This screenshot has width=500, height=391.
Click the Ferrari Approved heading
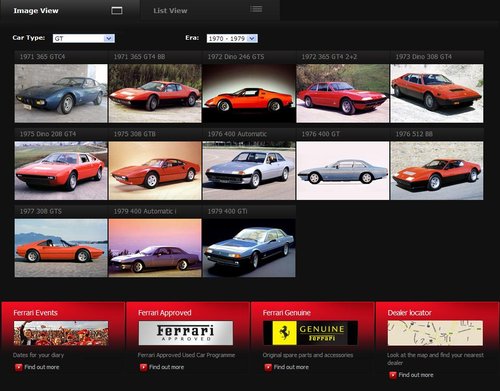[x=165, y=313]
